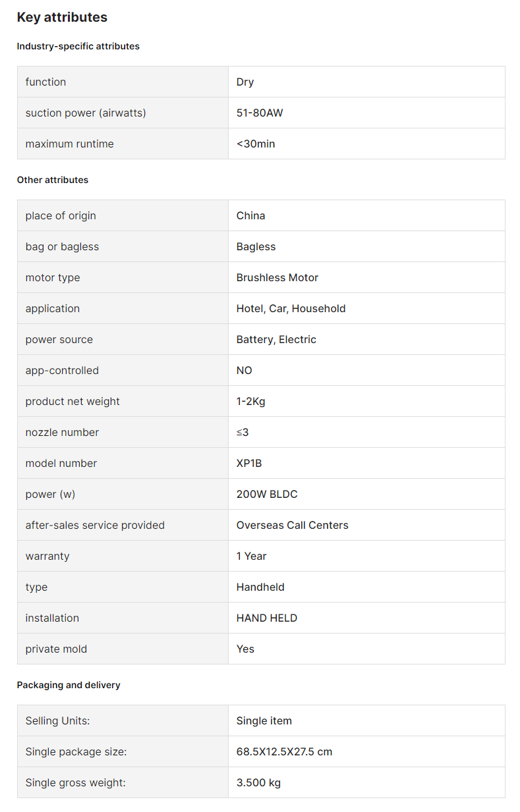This screenshot has width=520, height=812.
Task: Click product net weight 1-2Kg
Action: (x=251, y=402)
